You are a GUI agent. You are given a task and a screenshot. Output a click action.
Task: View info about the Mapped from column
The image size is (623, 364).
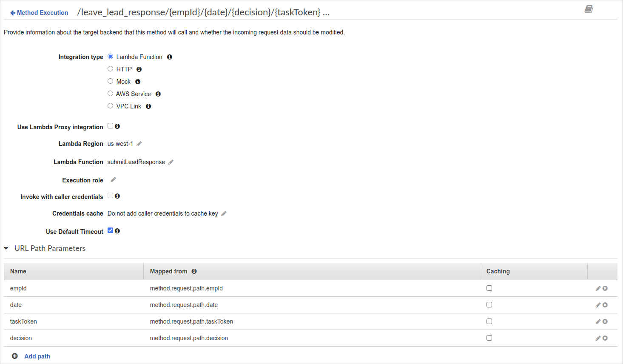tap(194, 271)
